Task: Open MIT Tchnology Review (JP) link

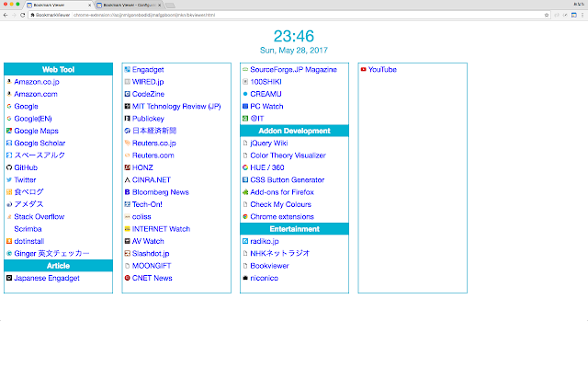Action: (x=176, y=107)
